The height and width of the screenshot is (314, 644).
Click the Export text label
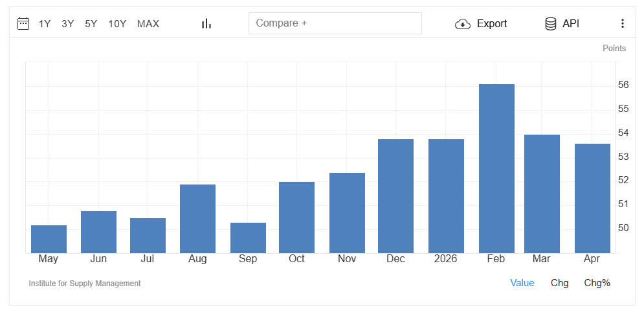click(x=492, y=24)
